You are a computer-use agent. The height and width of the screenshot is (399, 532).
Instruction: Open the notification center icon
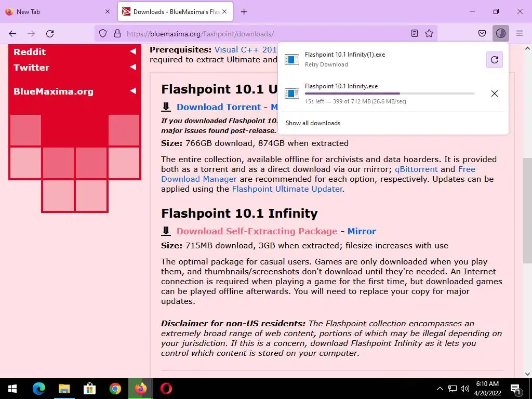(515, 389)
